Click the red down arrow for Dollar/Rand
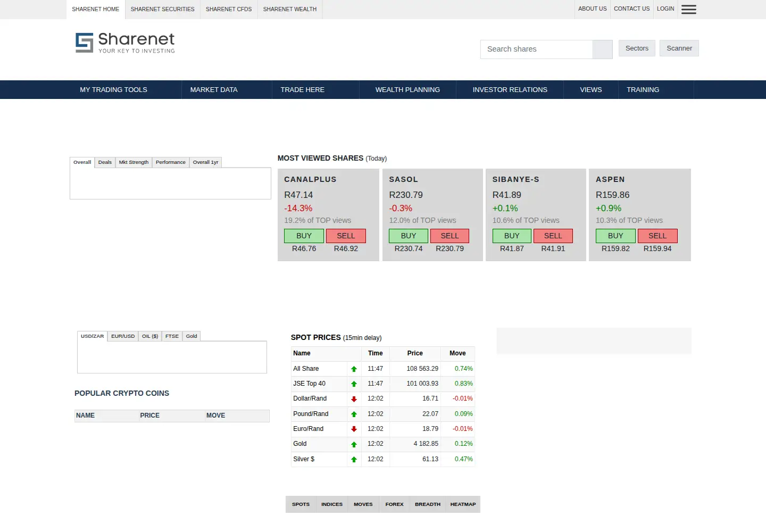The height and width of the screenshot is (532, 766). coord(354,398)
